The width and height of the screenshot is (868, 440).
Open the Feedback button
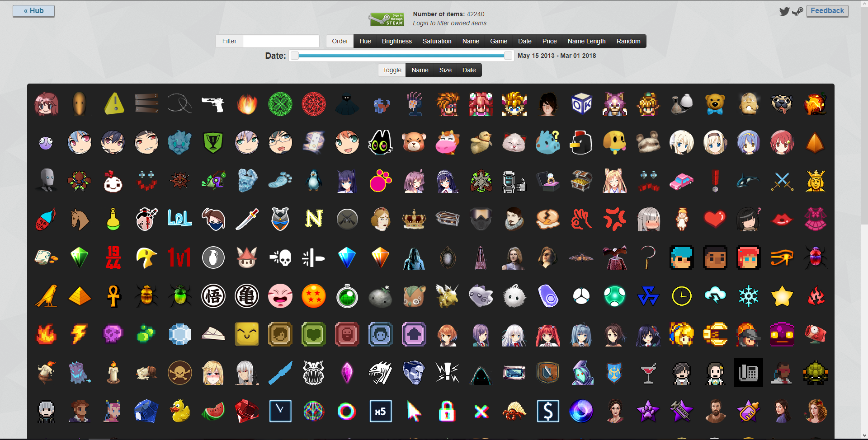(827, 11)
